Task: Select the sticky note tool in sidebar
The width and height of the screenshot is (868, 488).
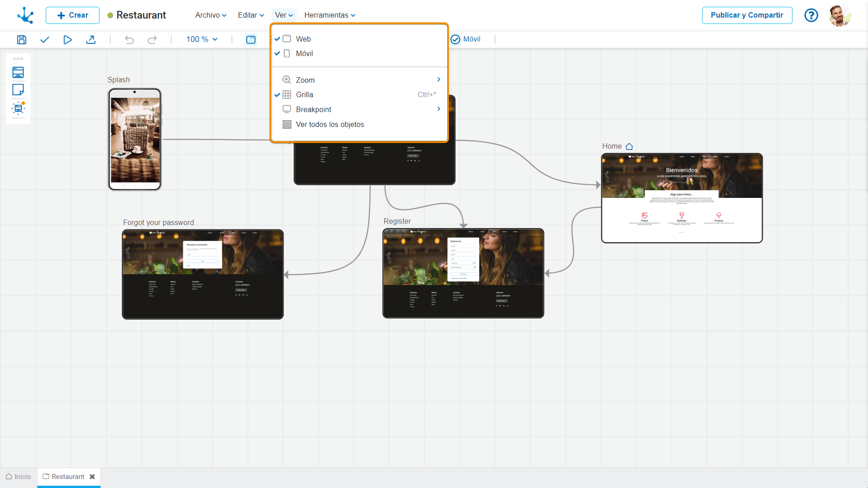Action: (18, 90)
